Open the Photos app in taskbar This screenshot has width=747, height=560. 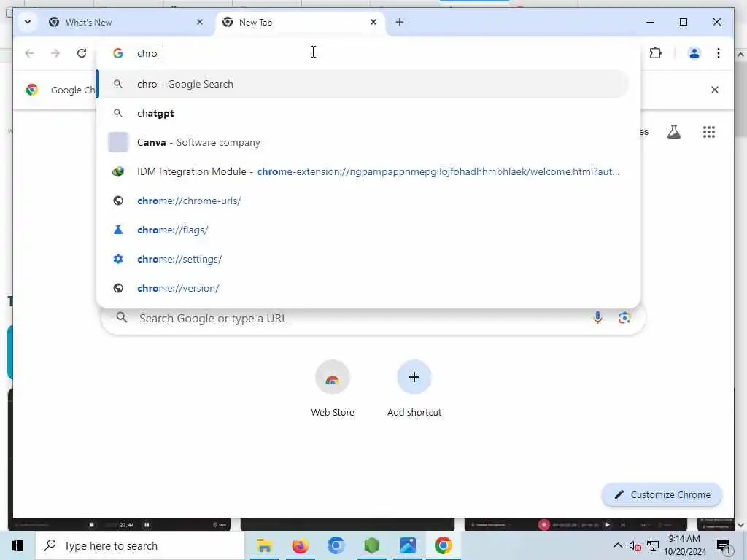(407, 545)
